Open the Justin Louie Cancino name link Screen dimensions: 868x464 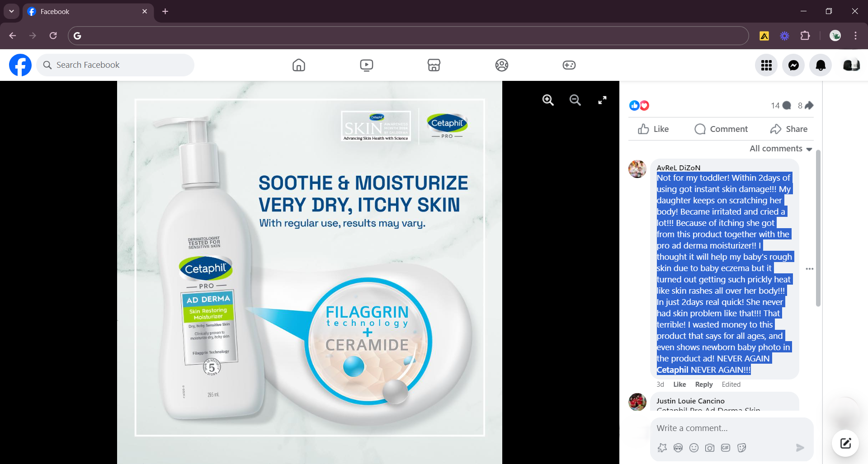690,401
